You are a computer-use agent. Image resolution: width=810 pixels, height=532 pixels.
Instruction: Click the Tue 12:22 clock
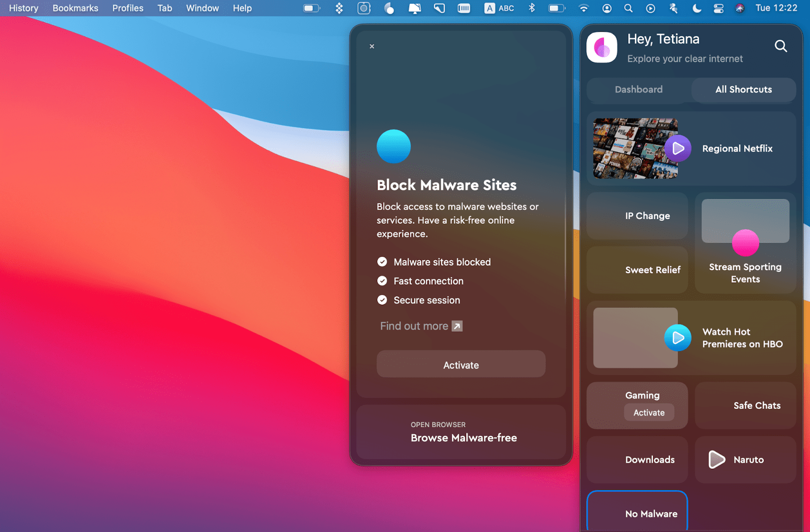click(776, 8)
